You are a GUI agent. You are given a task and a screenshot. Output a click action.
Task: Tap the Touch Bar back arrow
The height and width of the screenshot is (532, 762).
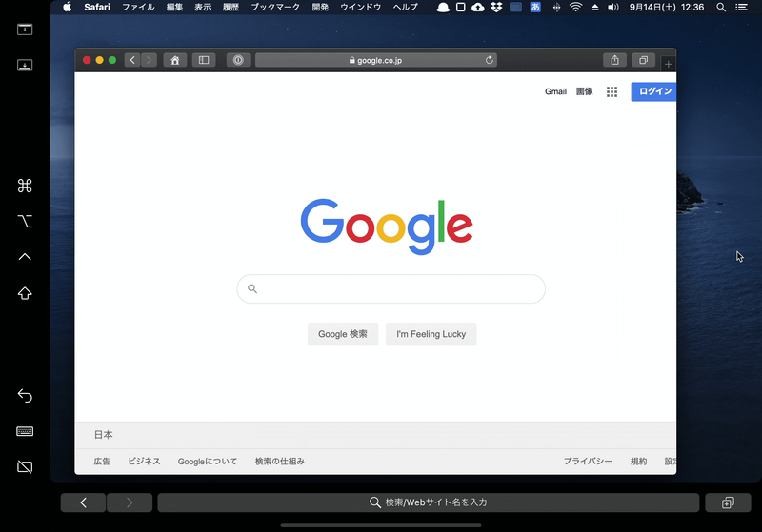point(83,502)
